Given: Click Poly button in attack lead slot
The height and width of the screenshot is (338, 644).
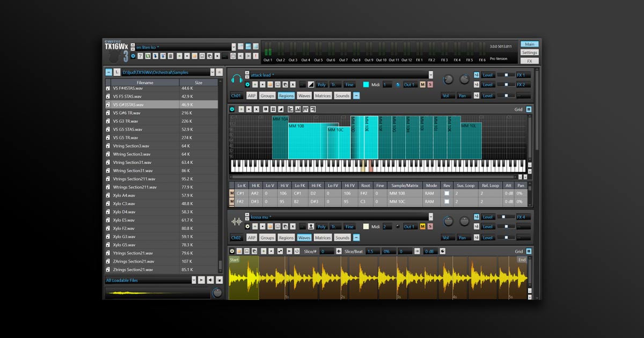Looking at the screenshot, I should pos(321,84).
